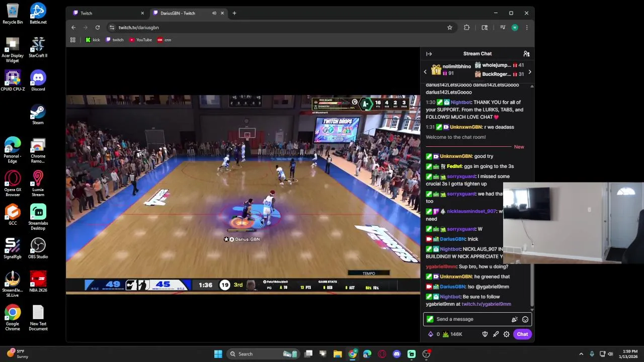Open File Explorer from taskbar
The height and width of the screenshot is (362, 644).
(x=338, y=354)
